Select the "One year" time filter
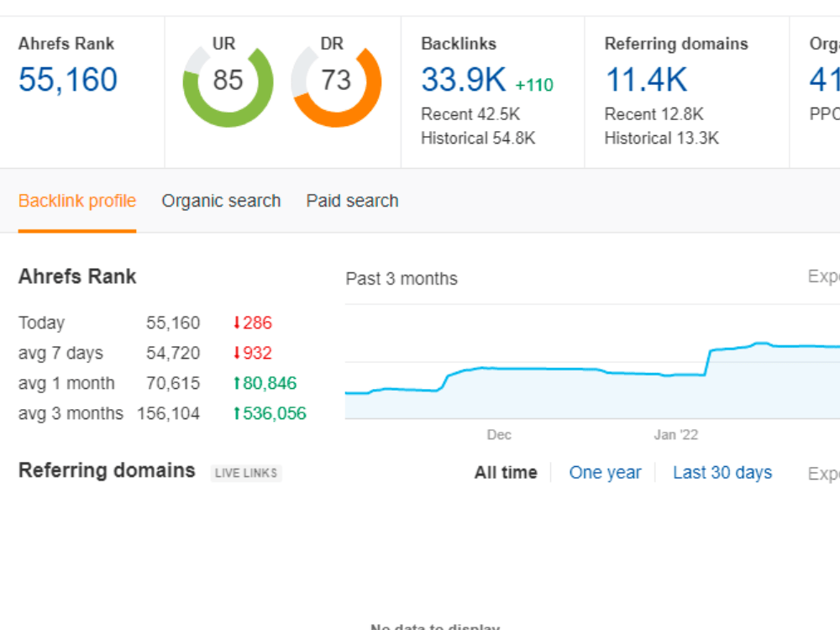 pos(605,472)
